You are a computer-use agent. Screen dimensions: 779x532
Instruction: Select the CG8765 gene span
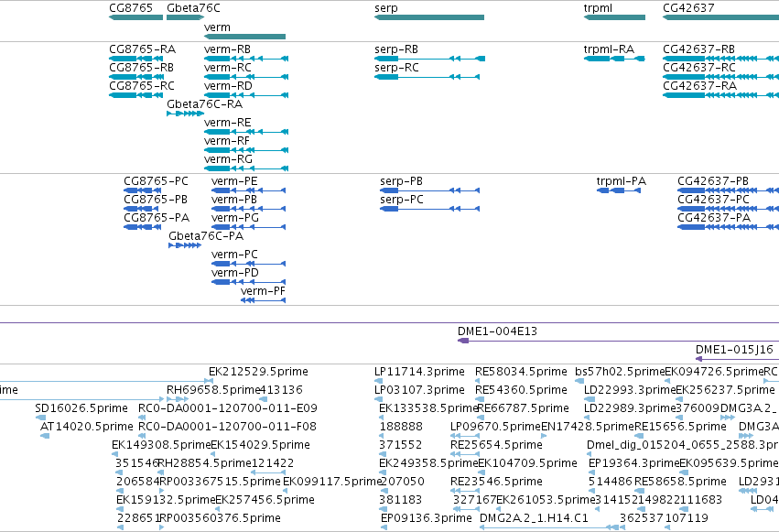(135, 17)
